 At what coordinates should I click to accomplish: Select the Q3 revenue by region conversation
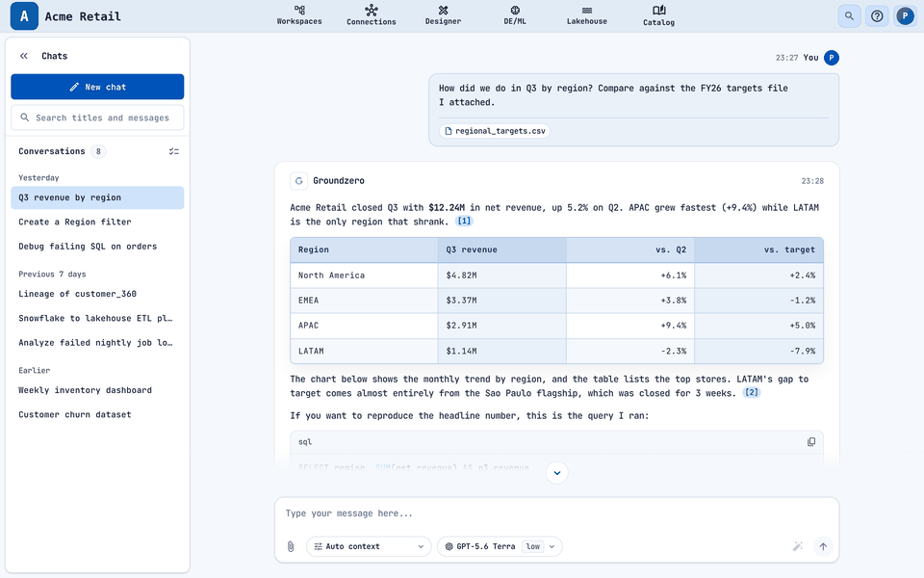[x=97, y=197]
